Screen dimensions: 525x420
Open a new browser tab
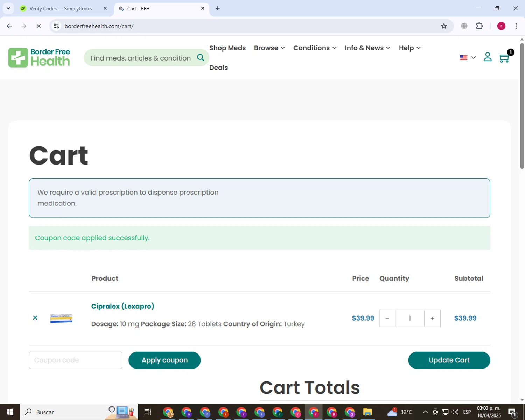(x=217, y=8)
